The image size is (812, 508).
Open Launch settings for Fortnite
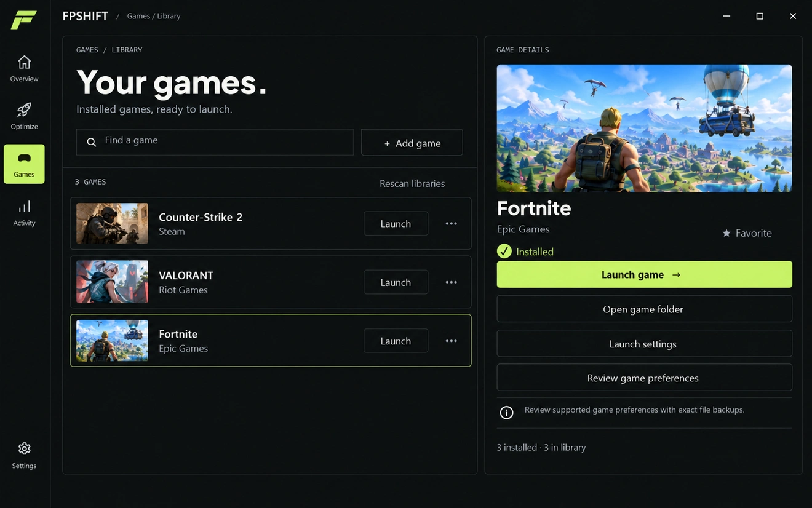point(644,344)
